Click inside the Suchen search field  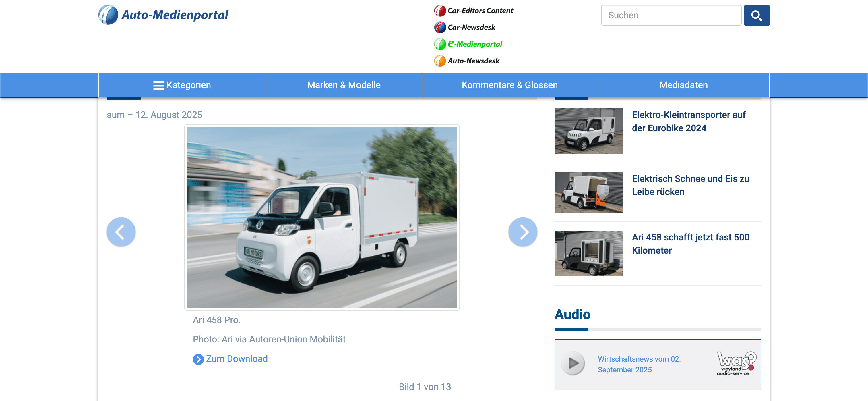pyautogui.click(x=671, y=15)
